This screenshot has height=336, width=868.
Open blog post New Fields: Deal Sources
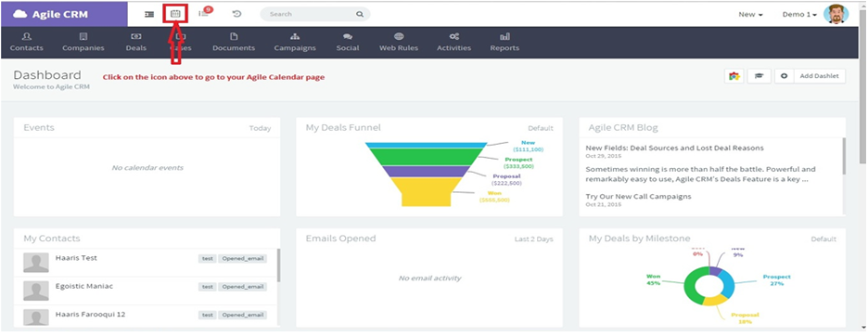674,148
